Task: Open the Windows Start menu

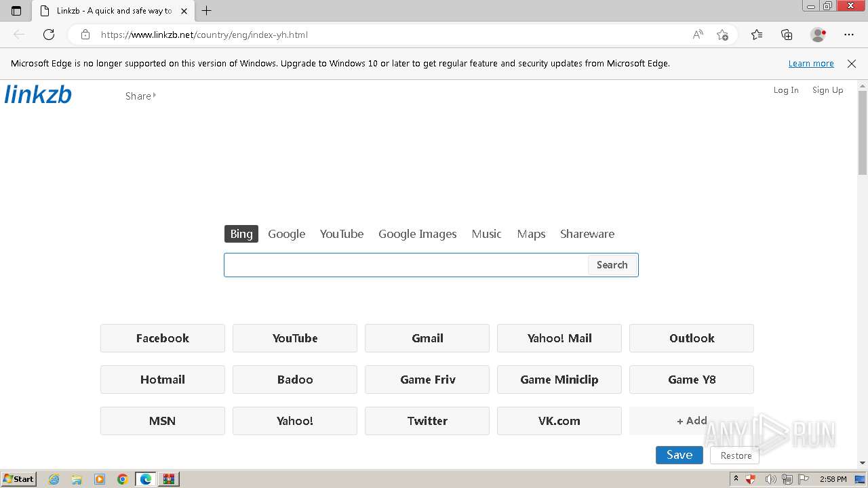Action: click(x=18, y=479)
